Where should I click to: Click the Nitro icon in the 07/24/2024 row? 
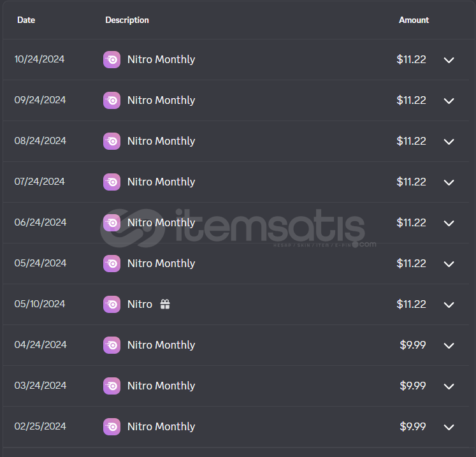[x=112, y=182]
